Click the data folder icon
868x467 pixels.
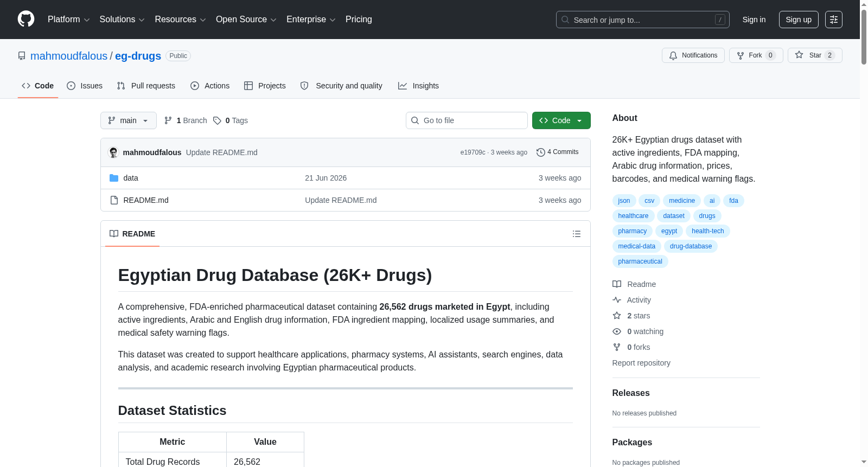(114, 178)
